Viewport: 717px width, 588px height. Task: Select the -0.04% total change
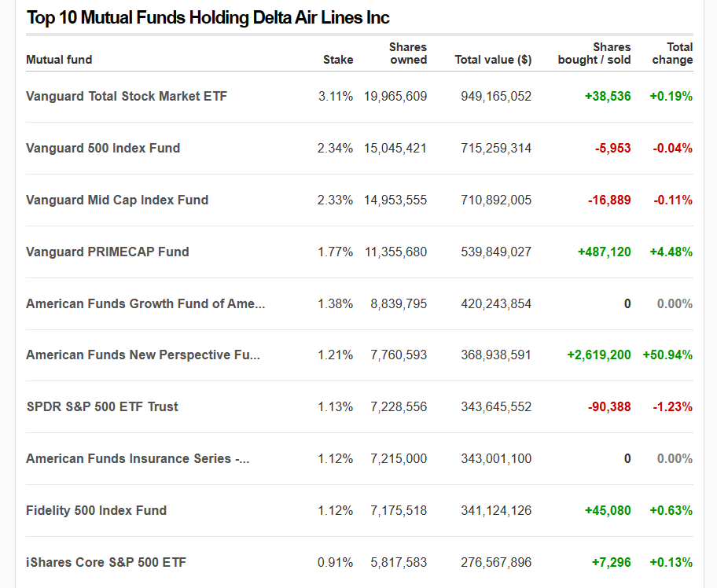click(x=673, y=148)
